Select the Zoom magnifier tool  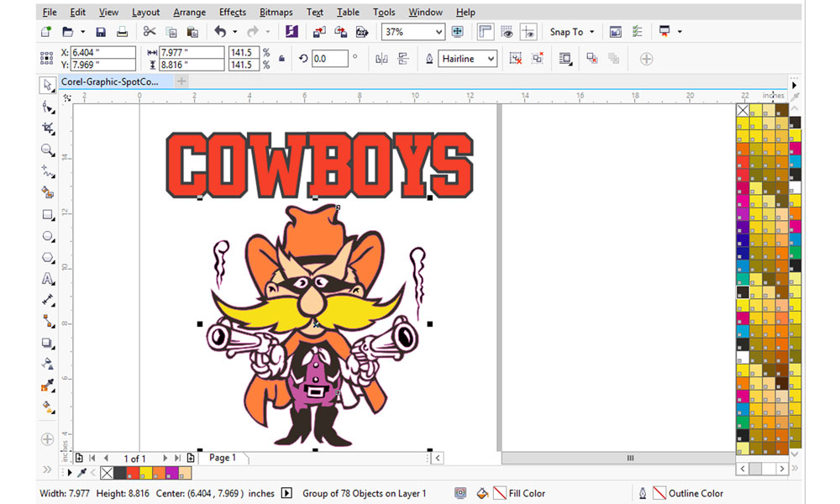click(48, 150)
